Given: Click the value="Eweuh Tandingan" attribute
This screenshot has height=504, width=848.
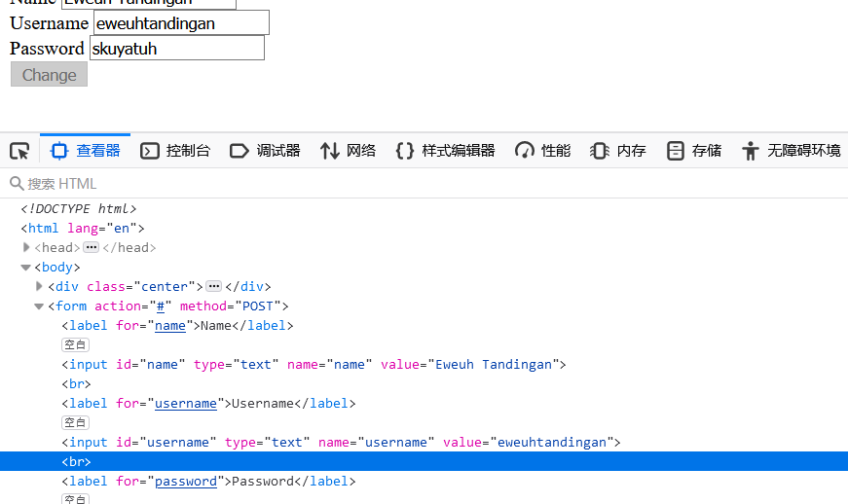Looking at the screenshot, I should point(470,365).
